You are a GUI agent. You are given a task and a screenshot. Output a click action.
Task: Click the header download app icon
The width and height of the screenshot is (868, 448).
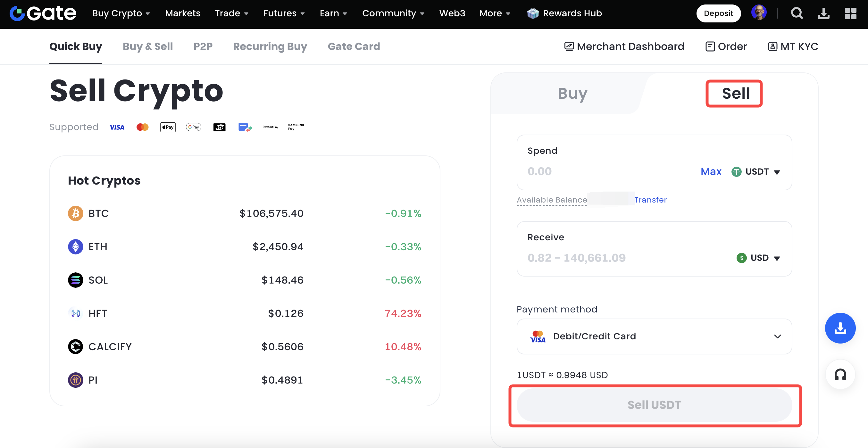click(x=823, y=13)
